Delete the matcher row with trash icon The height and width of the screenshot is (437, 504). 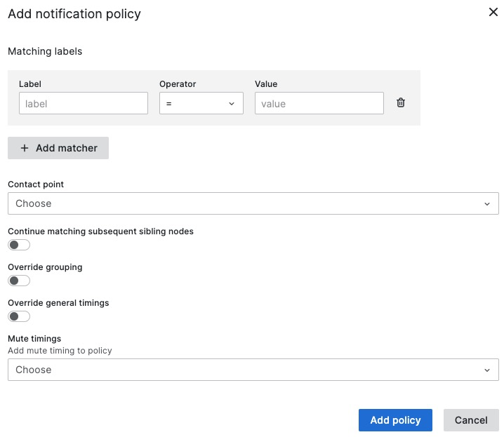401,102
